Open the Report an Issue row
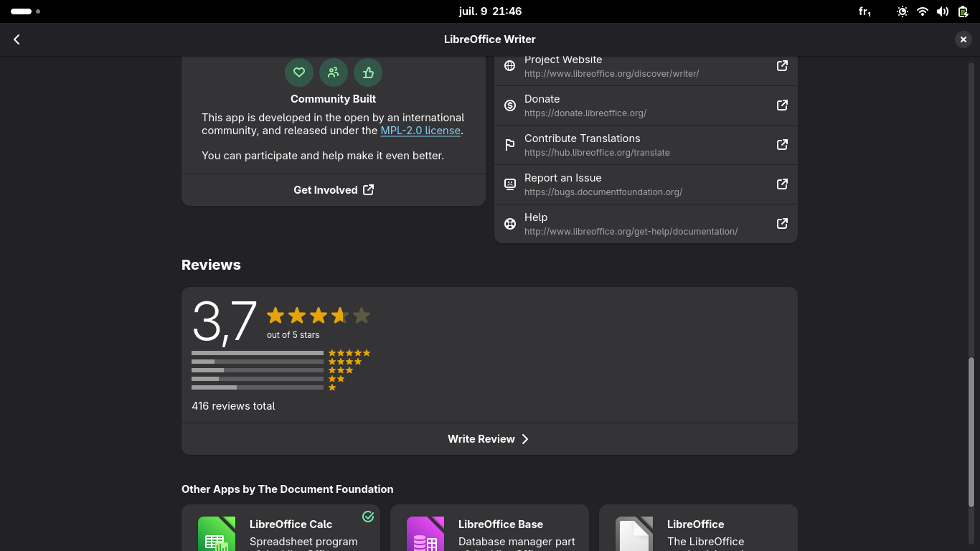 point(646,184)
